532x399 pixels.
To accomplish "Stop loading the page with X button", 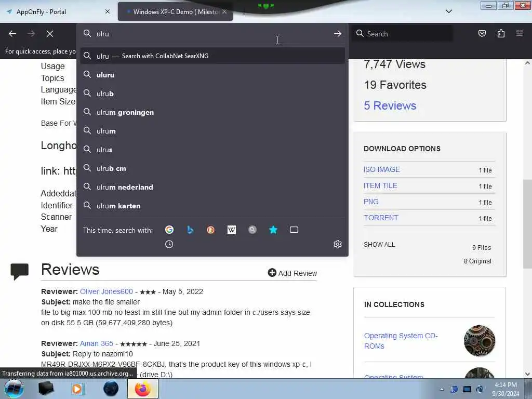I will point(50,34).
